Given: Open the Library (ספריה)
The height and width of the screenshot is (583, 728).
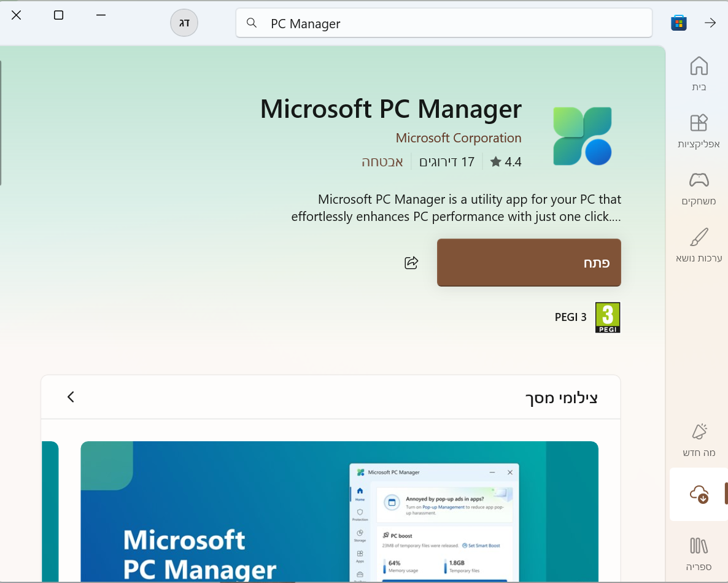Looking at the screenshot, I should point(699,553).
